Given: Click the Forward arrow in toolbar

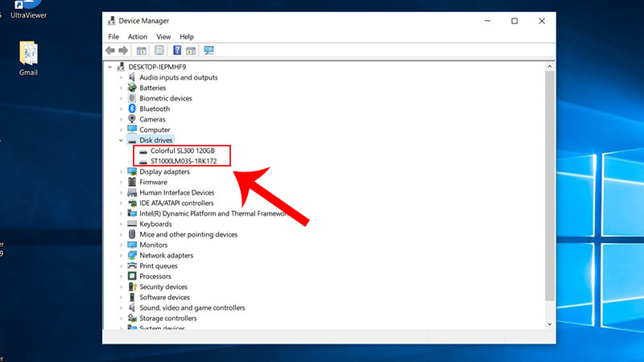Looking at the screenshot, I should [123, 50].
